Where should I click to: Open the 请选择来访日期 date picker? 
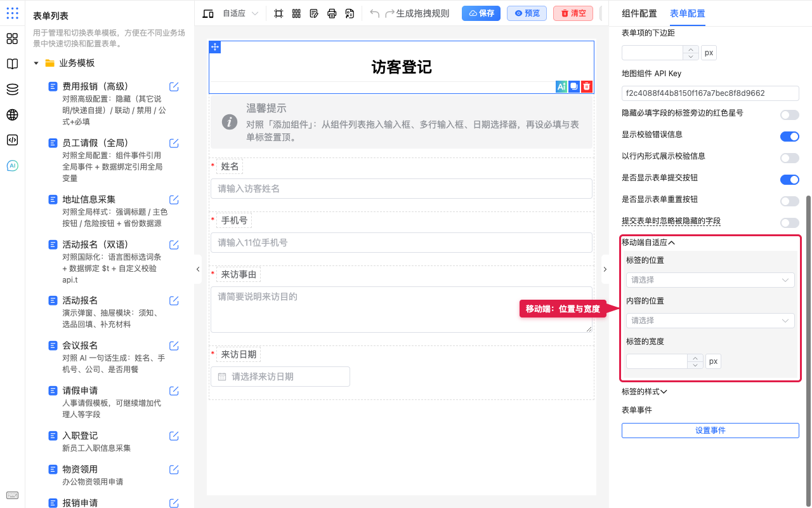[280, 377]
